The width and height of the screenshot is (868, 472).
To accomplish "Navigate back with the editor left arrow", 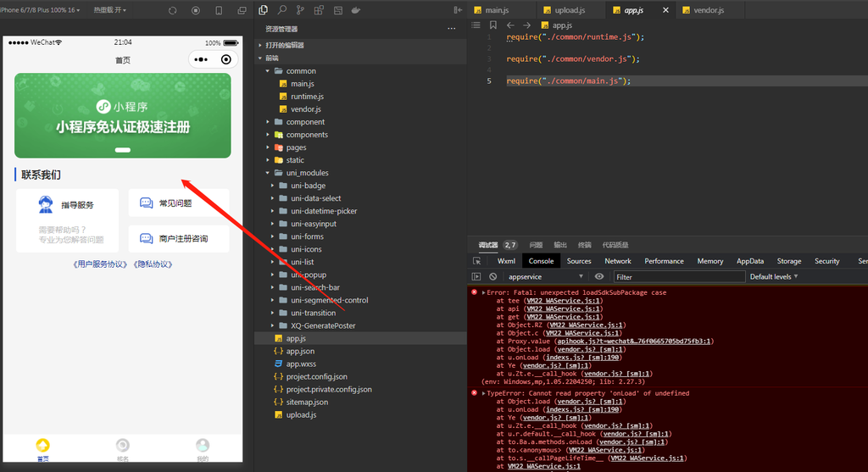I will click(x=510, y=25).
